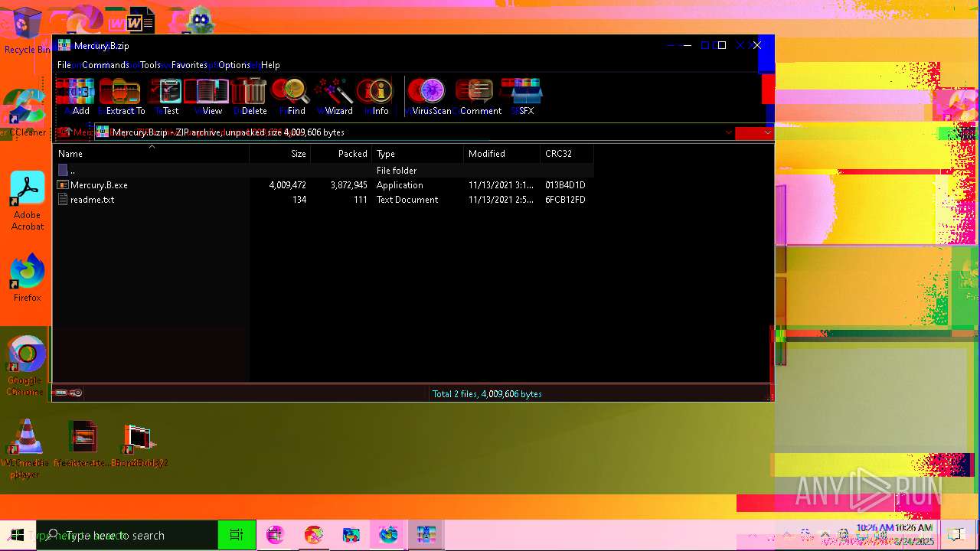Open the Commands menu

[x=105, y=65]
